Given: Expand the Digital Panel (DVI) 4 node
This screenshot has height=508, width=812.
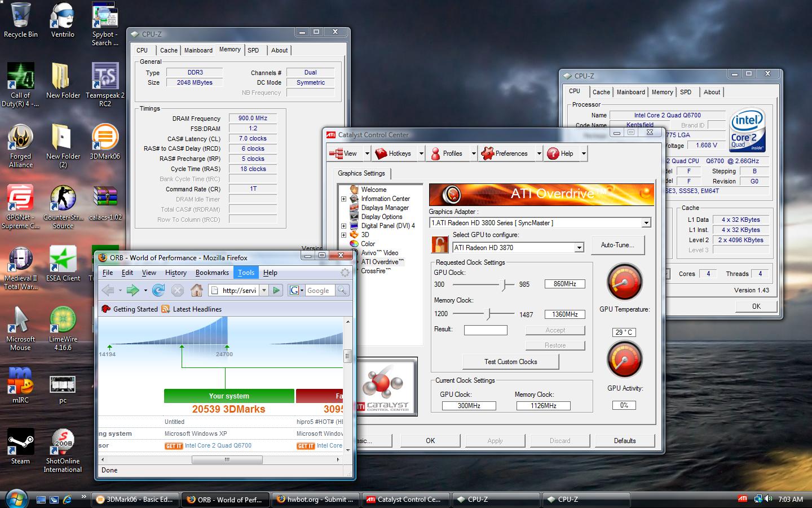Looking at the screenshot, I should [x=343, y=226].
